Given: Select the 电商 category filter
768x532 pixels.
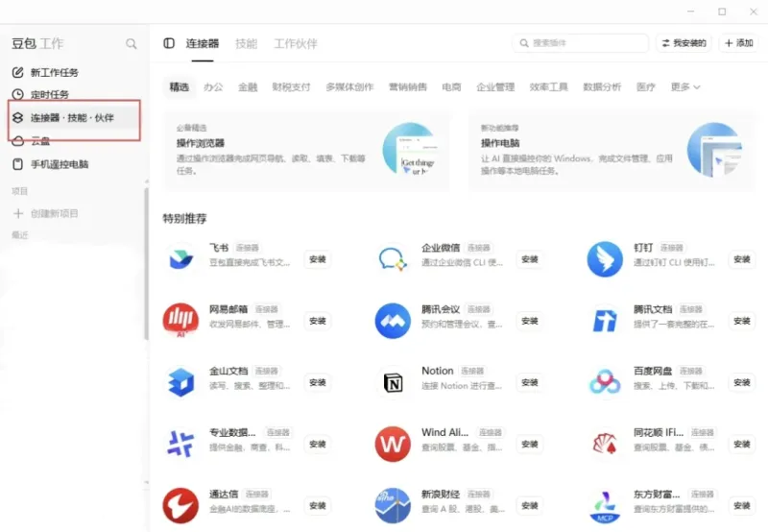Looking at the screenshot, I should 451,87.
